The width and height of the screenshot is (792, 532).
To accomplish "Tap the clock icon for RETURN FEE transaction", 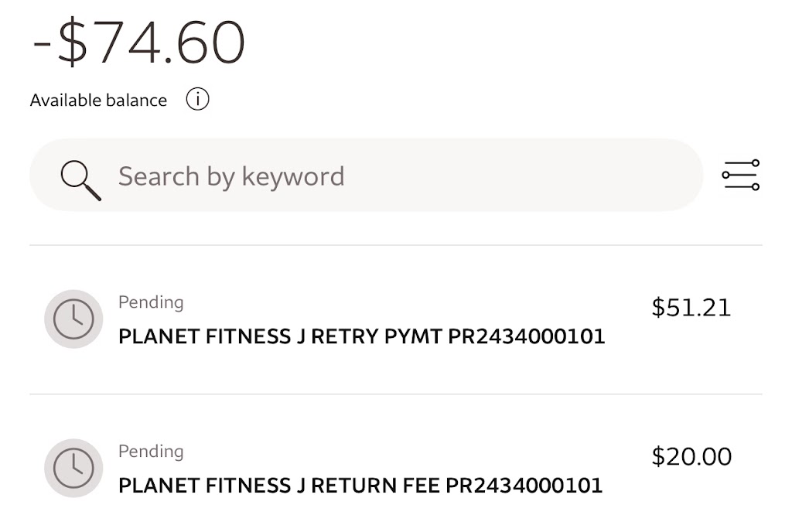I will (73, 468).
